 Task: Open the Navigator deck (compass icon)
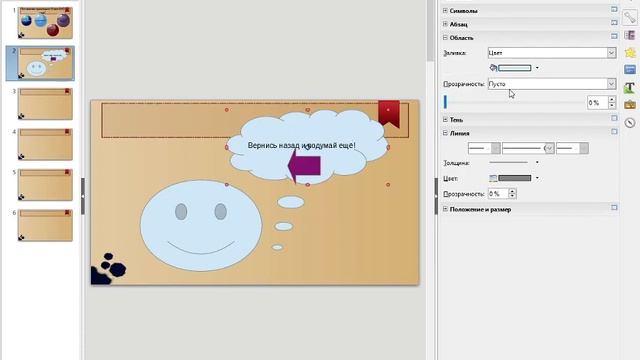(x=630, y=122)
